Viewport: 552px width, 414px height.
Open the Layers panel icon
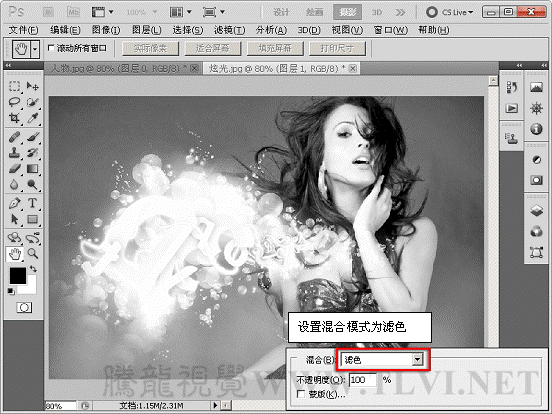click(x=536, y=211)
